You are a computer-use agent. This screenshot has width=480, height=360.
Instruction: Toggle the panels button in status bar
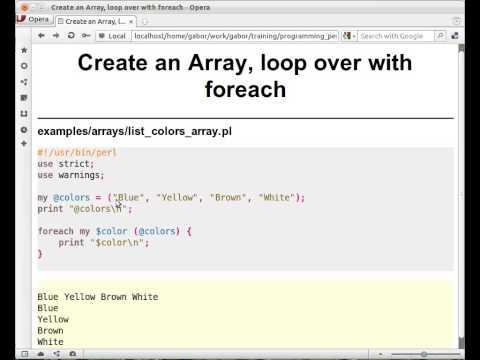coord(25,354)
